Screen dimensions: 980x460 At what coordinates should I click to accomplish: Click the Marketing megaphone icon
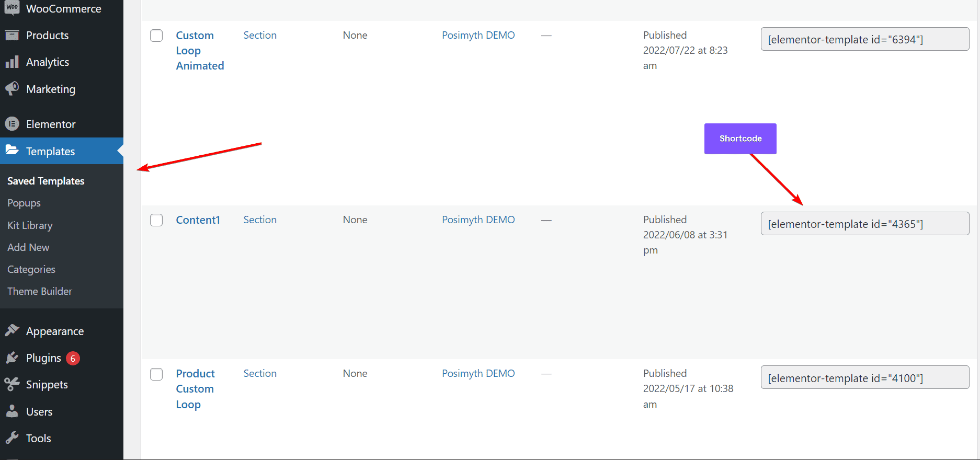click(13, 89)
